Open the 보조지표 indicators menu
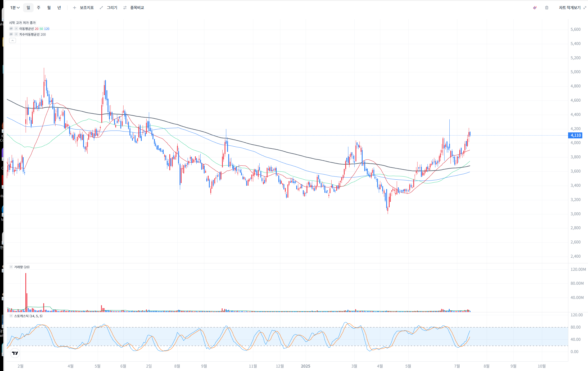The width and height of the screenshot is (588, 371). [x=87, y=8]
